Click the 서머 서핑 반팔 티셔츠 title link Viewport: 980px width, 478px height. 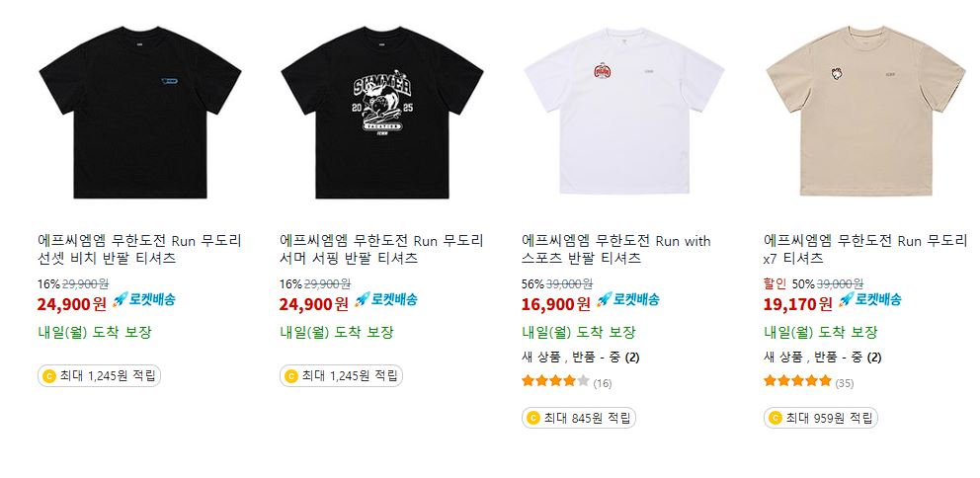pyautogui.click(x=381, y=249)
